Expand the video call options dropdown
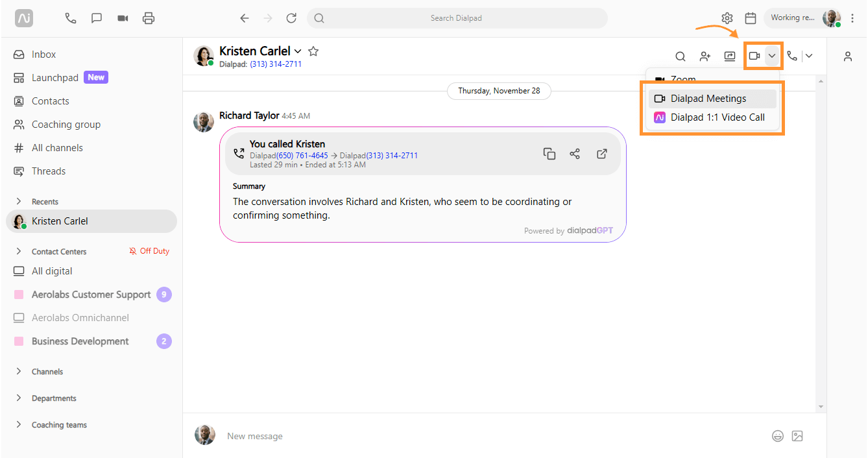868x458 pixels. [772, 56]
